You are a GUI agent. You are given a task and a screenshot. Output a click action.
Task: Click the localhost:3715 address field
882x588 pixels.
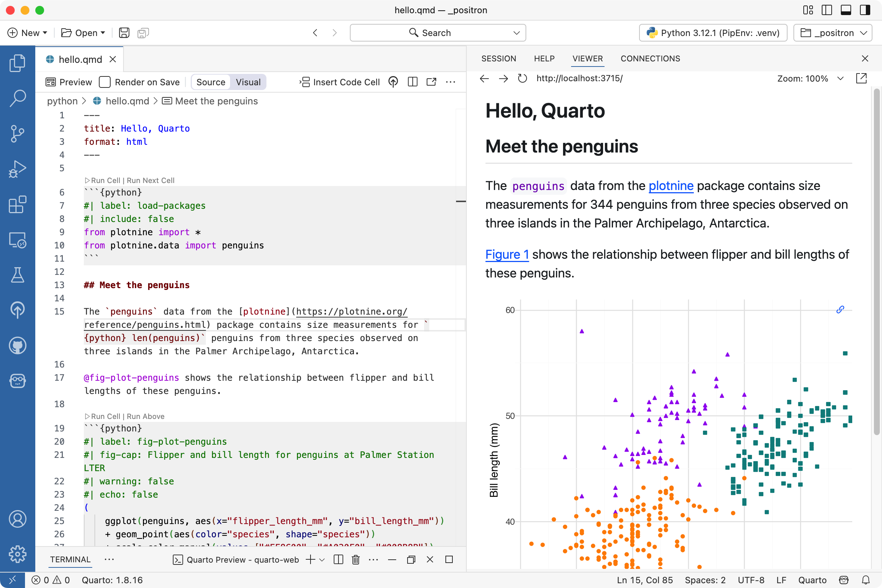coord(580,78)
